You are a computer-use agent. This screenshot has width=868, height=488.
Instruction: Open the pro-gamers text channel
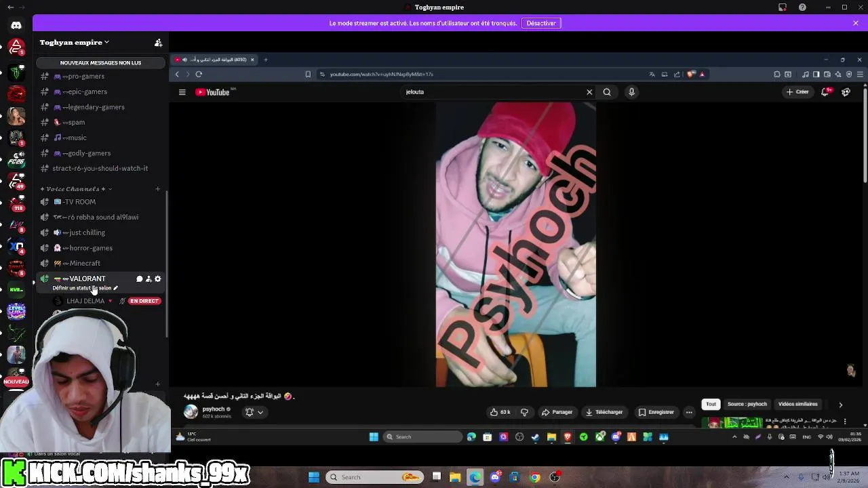[102, 77]
